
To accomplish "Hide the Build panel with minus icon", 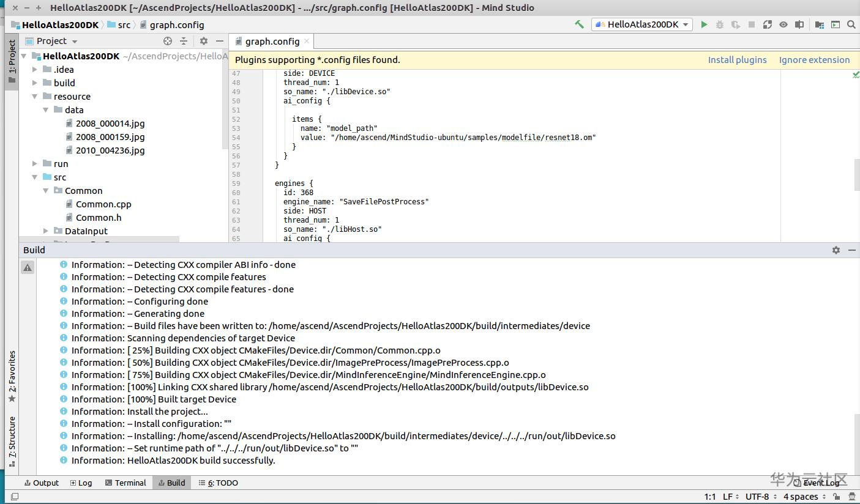I will [x=851, y=250].
